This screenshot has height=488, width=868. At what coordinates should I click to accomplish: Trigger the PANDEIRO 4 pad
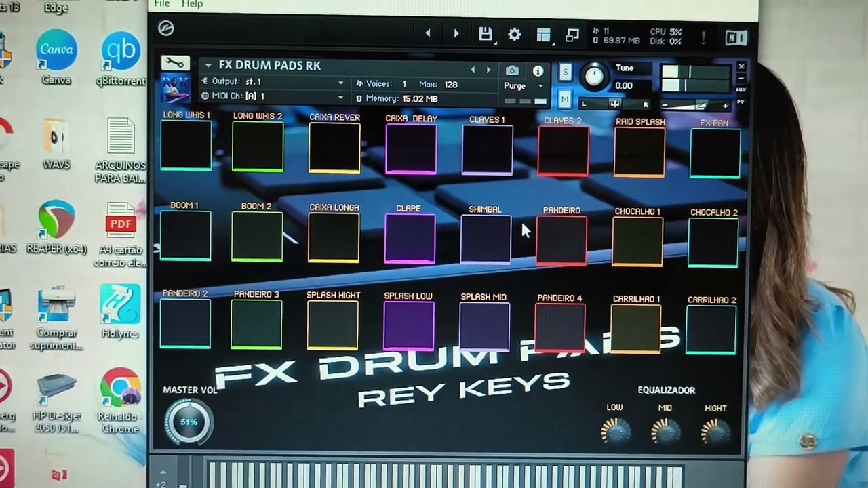pos(560,329)
